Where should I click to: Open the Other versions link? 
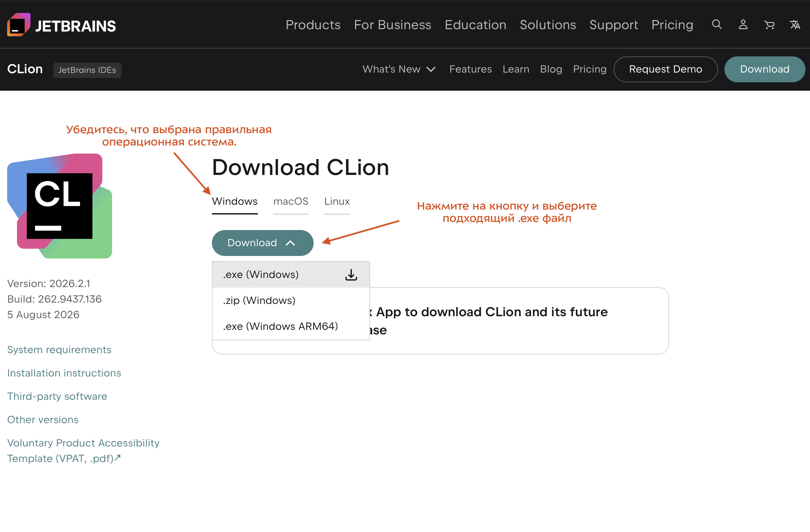pyautogui.click(x=43, y=420)
